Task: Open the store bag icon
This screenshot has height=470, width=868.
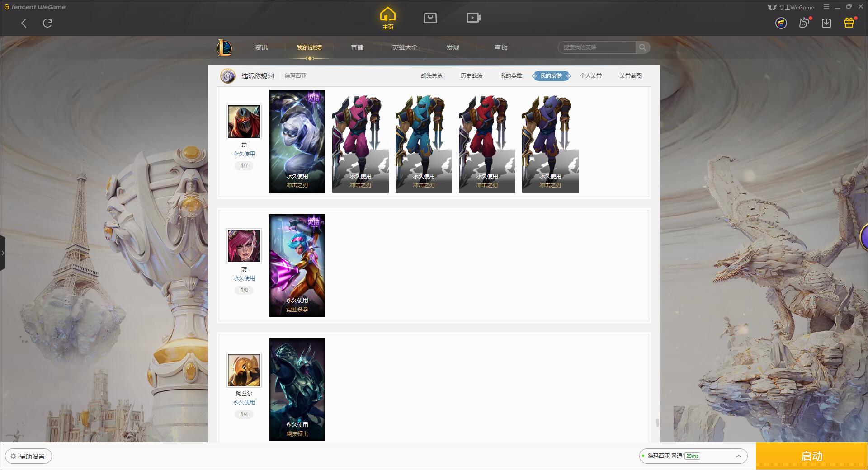Action: click(430, 18)
